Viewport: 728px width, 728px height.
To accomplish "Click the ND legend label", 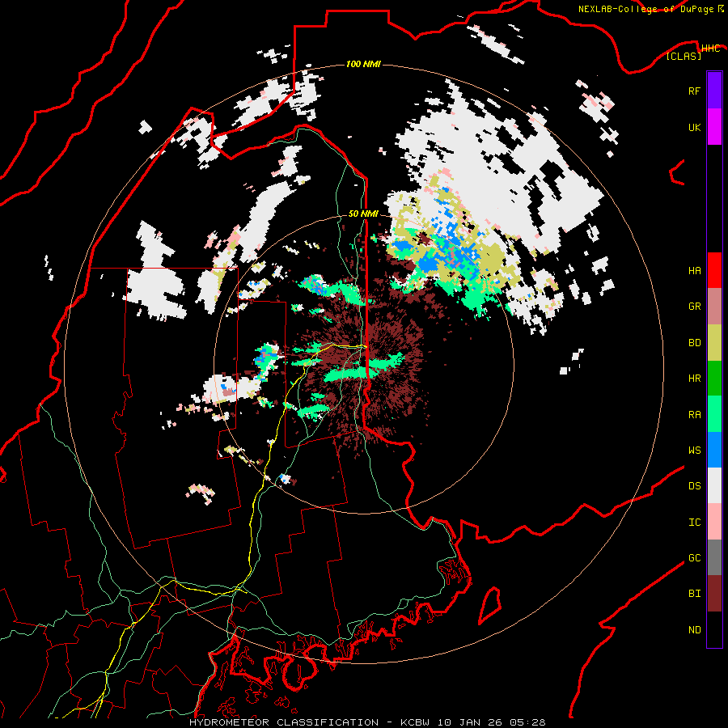I will (694, 630).
